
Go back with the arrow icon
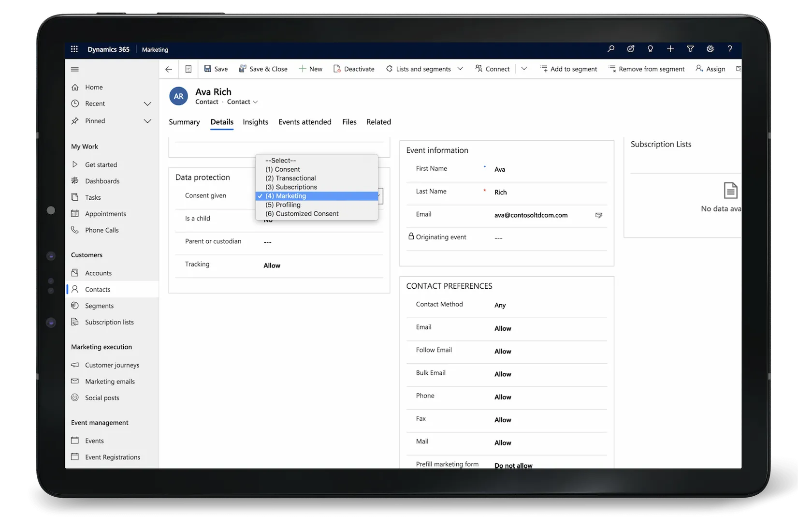pyautogui.click(x=169, y=69)
